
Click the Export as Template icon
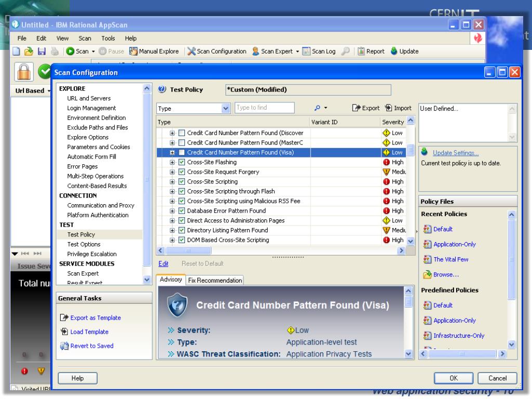[x=64, y=317]
